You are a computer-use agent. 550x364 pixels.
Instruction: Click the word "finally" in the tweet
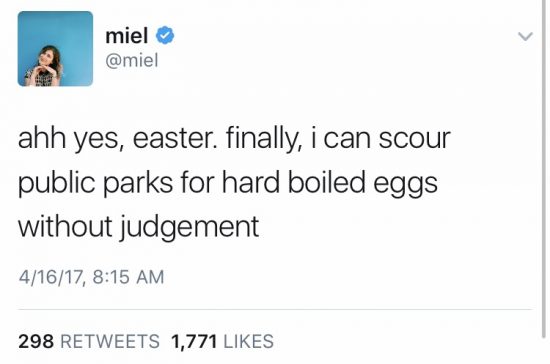[x=261, y=139]
